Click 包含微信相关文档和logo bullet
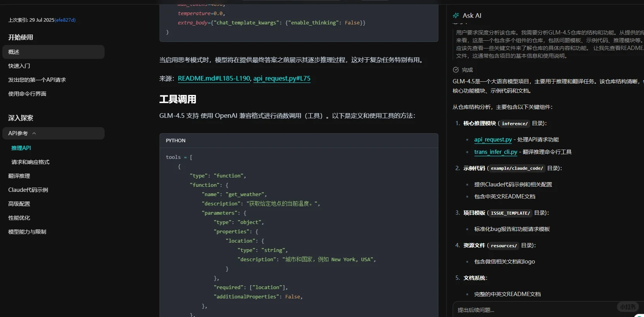The image size is (644, 317). 505,262
